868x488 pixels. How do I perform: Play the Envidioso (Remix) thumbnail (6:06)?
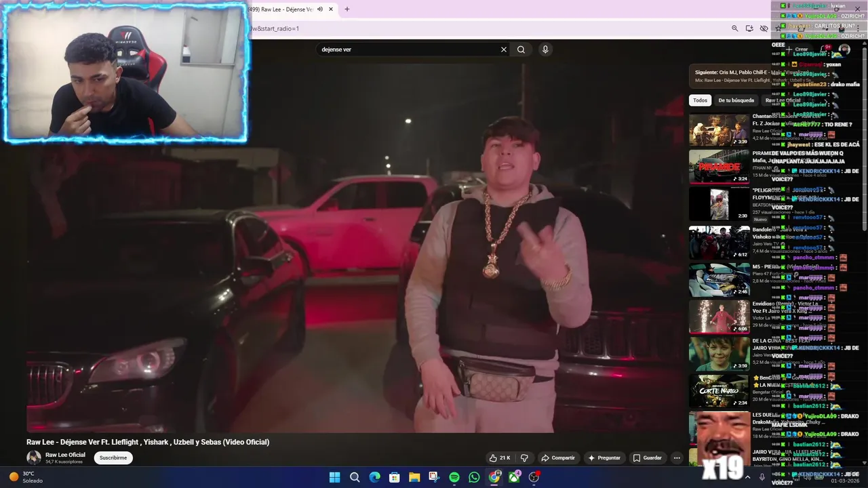719,317
